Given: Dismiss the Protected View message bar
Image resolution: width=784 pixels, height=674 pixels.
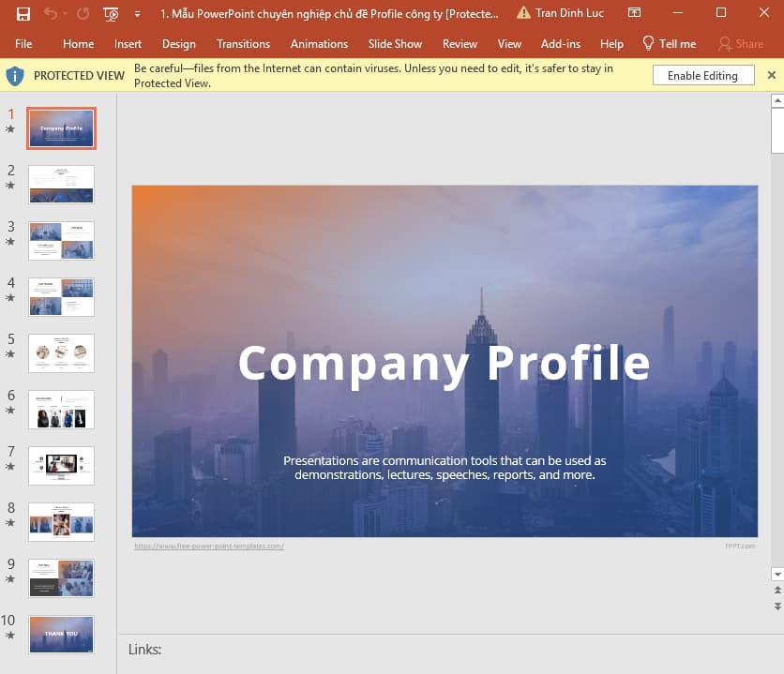Looking at the screenshot, I should [x=772, y=74].
